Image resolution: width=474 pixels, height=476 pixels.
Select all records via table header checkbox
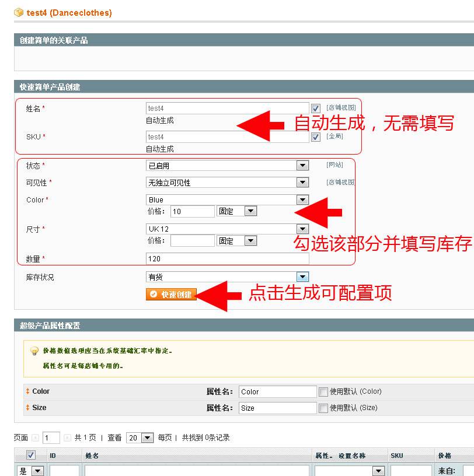point(30,454)
